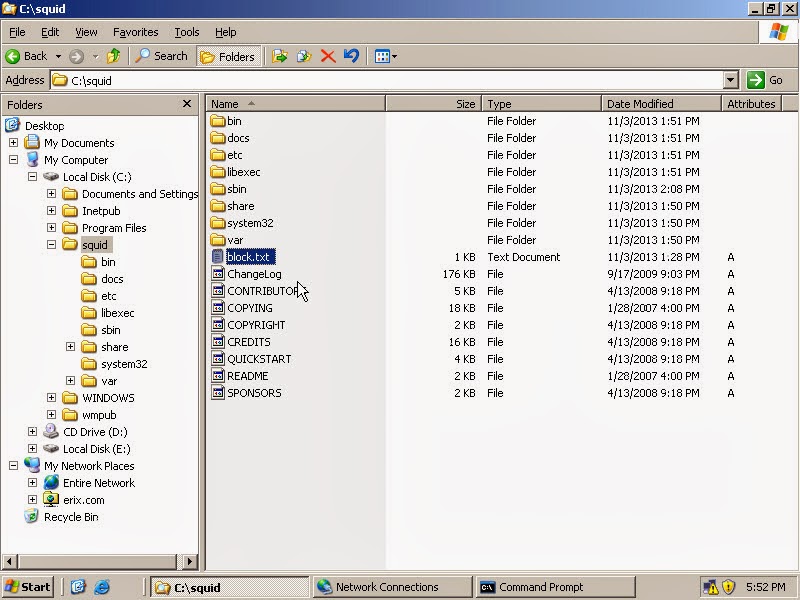The image size is (800, 600).
Task: Expand Documents and Settings node
Action: tap(51, 193)
